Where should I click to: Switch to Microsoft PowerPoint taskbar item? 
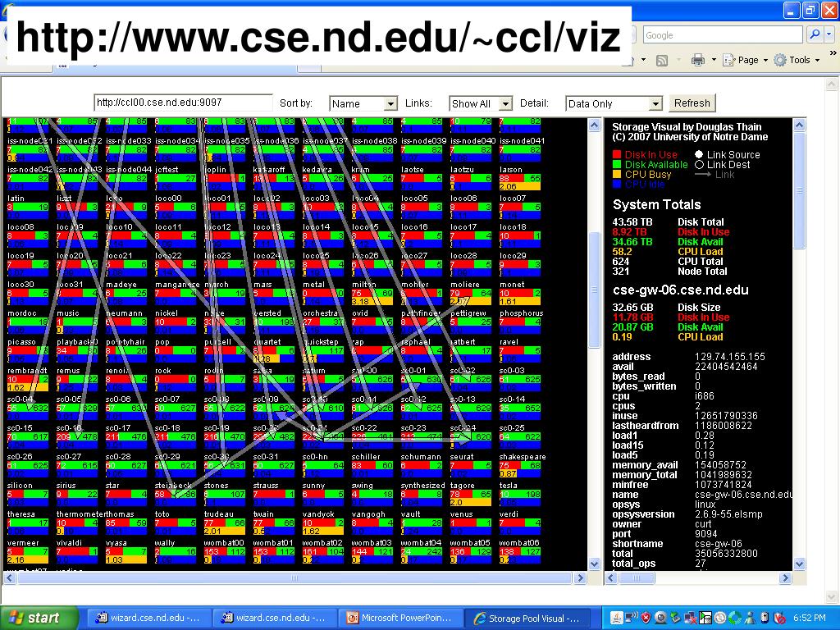(400, 619)
